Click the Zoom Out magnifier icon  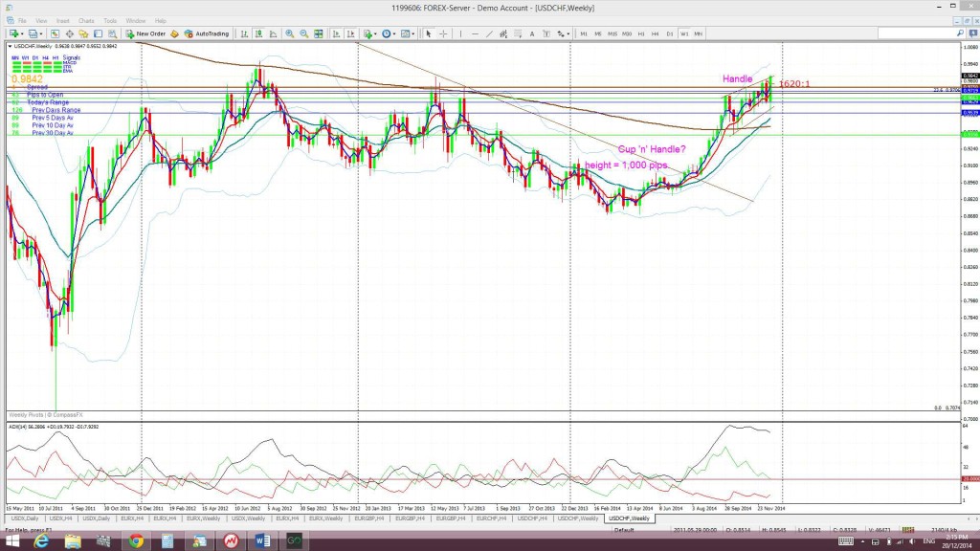point(303,33)
